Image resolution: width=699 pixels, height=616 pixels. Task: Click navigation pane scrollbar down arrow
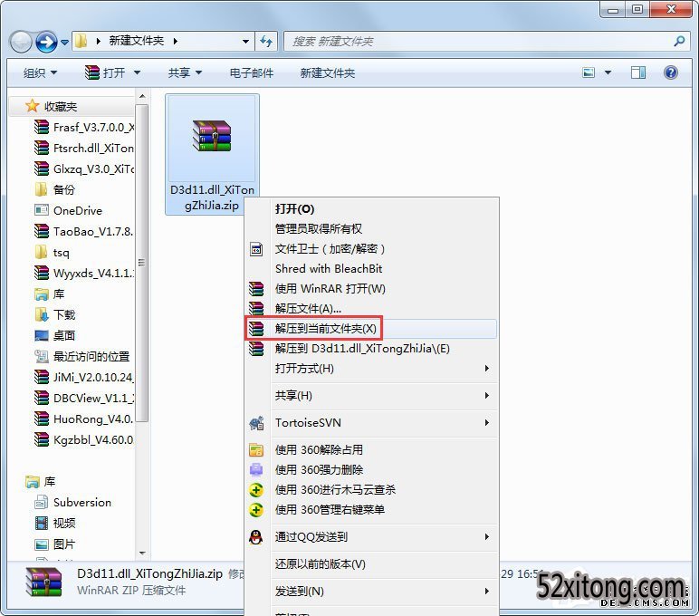tap(142, 553)
